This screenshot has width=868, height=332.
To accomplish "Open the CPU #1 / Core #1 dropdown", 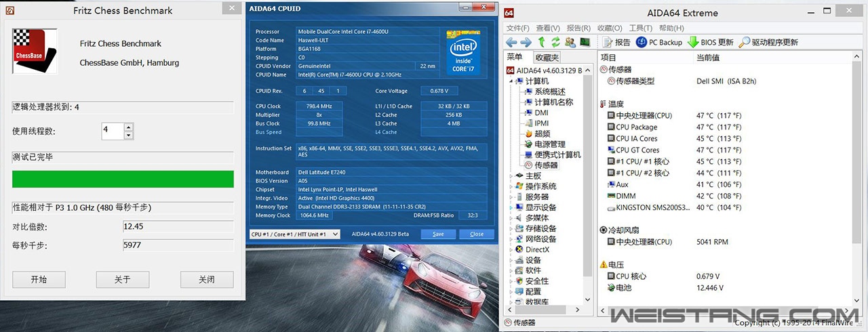I will [x=294, y=234].
